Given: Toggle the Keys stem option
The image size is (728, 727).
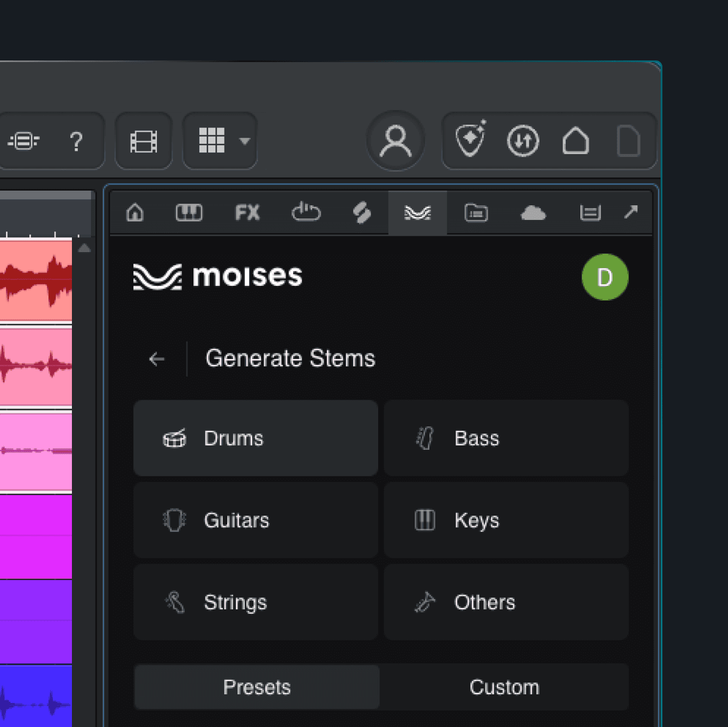Looking at the screenshot, I should [506, 520].
